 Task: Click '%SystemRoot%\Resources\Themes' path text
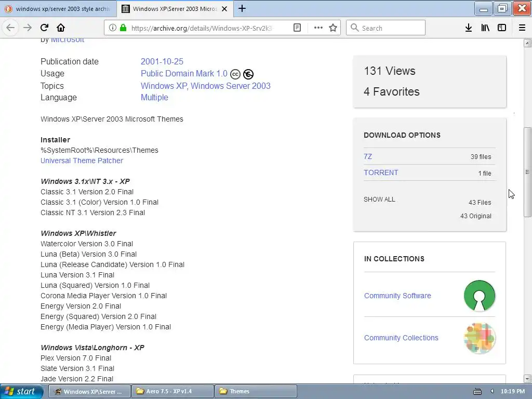[99, 150]
